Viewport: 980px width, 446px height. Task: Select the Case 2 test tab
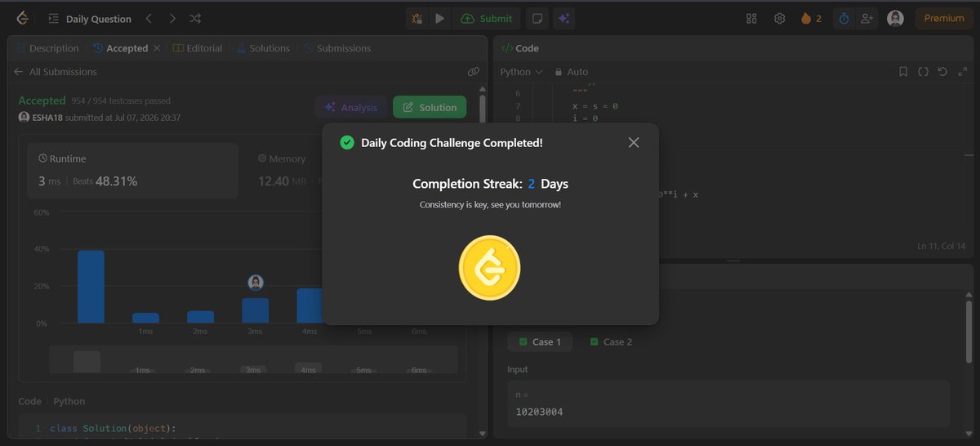pyautogui.click(x=611, y=342)
